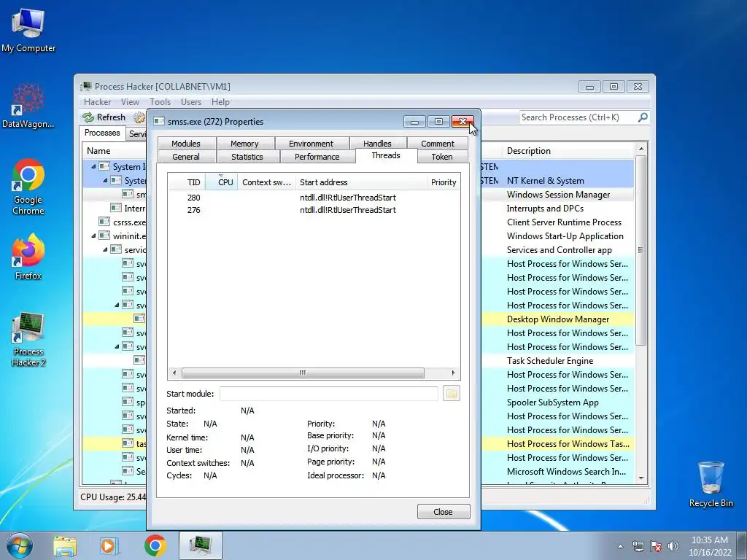
Task: Launch Firefox desktop shortcut
Action: click(x=28, y=257)
